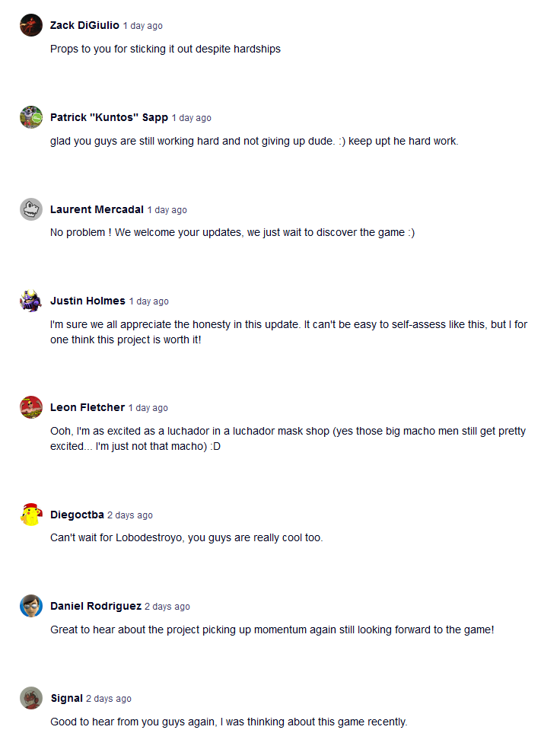Image resolution: width=560 pixels, height=749 pixels.
Task: Click Diegoctba's yellow chick avatar
Action: 31,515
